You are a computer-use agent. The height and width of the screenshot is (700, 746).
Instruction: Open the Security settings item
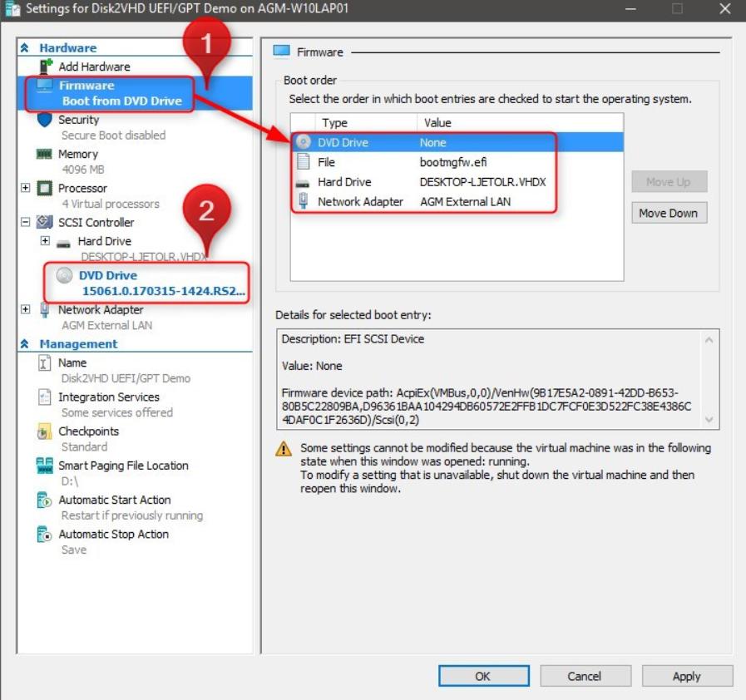pos(78,120)
